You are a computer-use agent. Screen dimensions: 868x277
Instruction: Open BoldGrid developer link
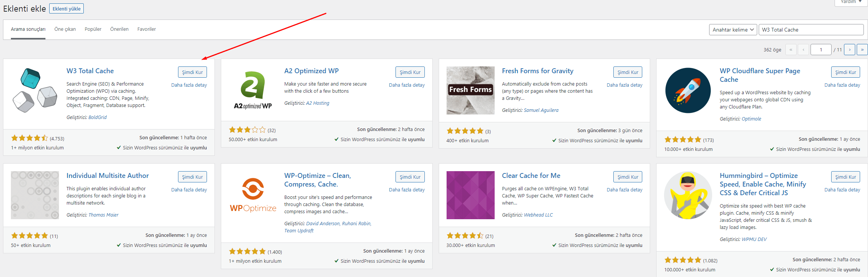point(98,117)
